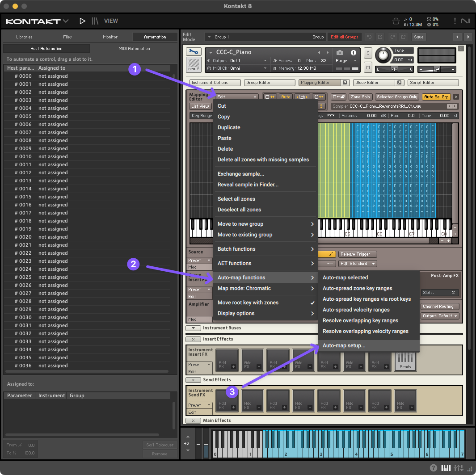Click the Save button
476x475 pixels.
click(418, 37)
